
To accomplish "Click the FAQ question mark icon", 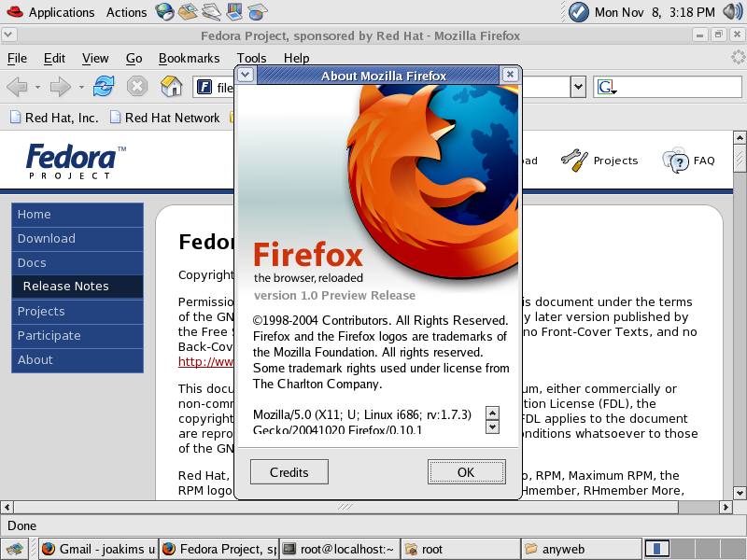I will [x=675, y=161].
